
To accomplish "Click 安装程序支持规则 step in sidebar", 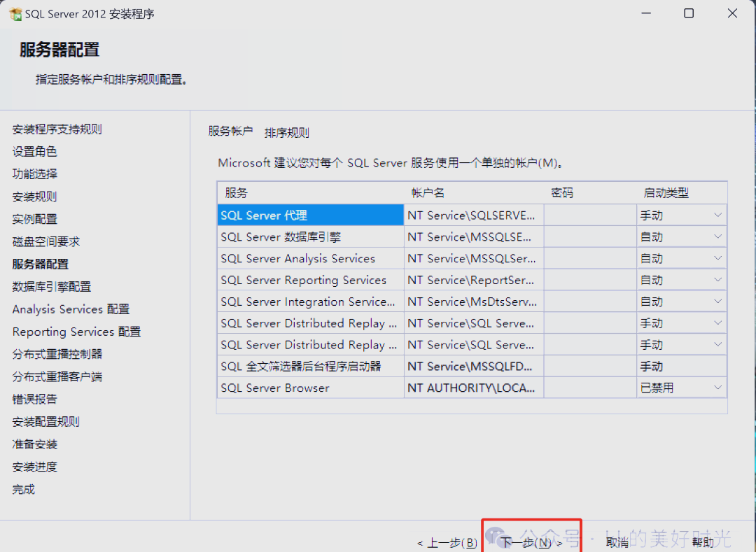I will [x=57, y=129].
